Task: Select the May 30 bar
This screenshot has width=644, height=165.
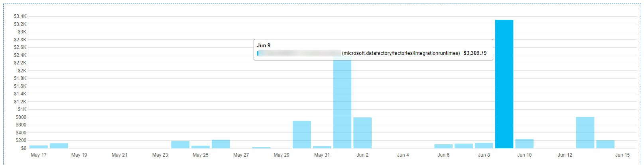Action: (x=302, y=134)
